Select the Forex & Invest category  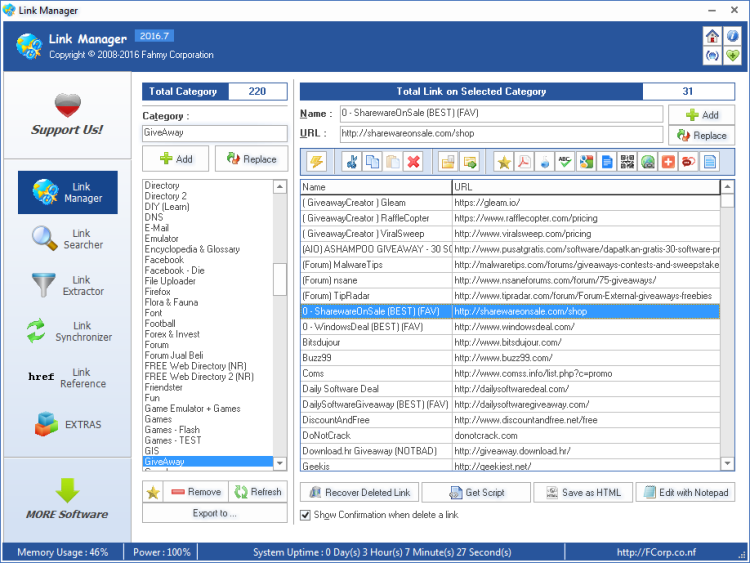pos(171,334)
